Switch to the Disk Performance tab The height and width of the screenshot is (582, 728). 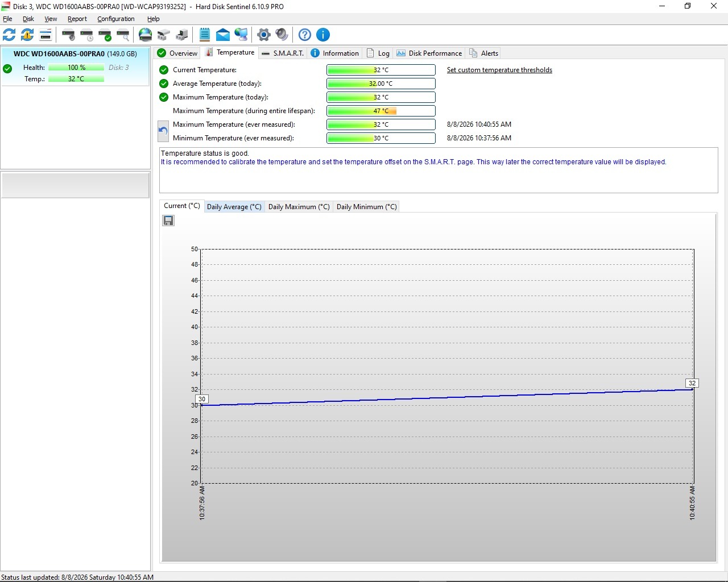click(429, 53)
